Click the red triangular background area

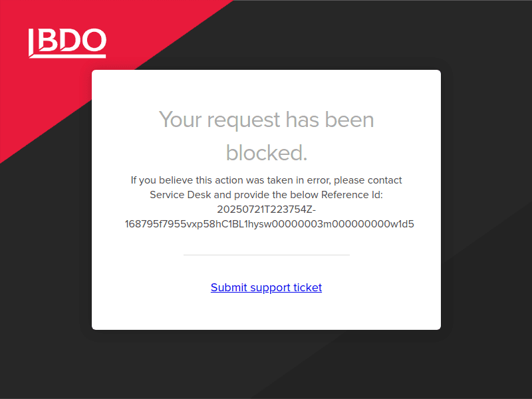pos(40,106)
